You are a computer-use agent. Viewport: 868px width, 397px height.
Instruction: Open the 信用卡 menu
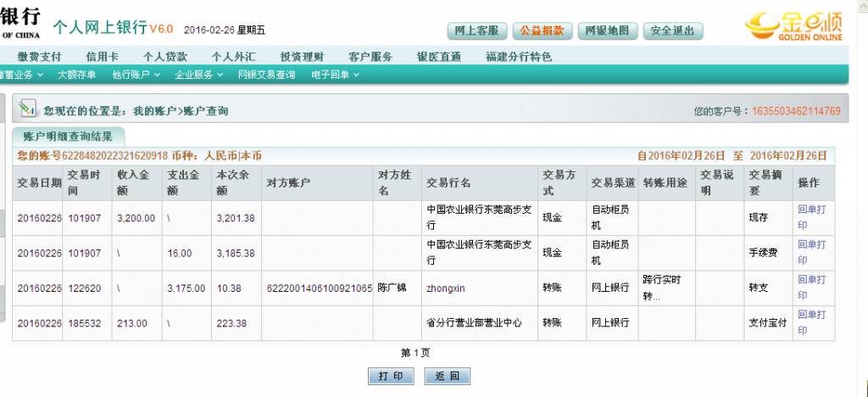point(102,57)
